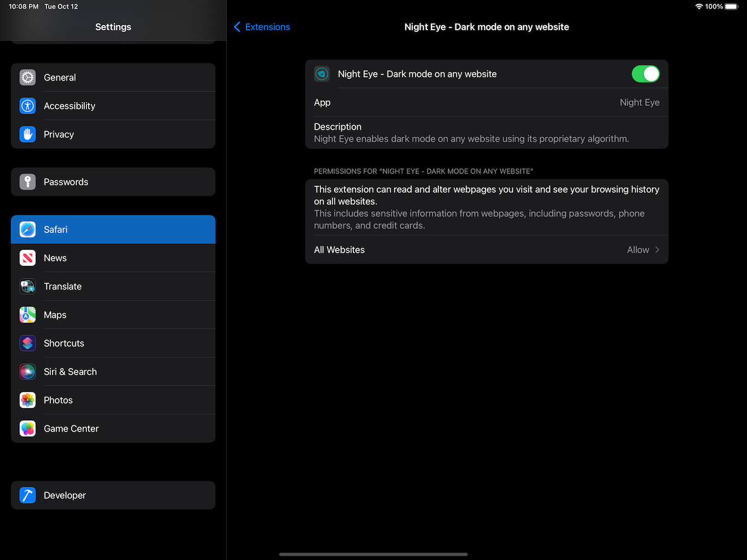
Task: Go back to the Extensions page
Action: point(261,27)
